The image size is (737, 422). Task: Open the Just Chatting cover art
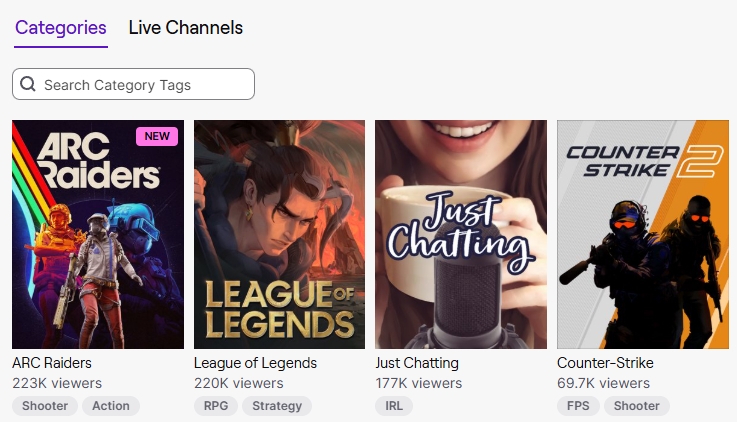(461, 234)
